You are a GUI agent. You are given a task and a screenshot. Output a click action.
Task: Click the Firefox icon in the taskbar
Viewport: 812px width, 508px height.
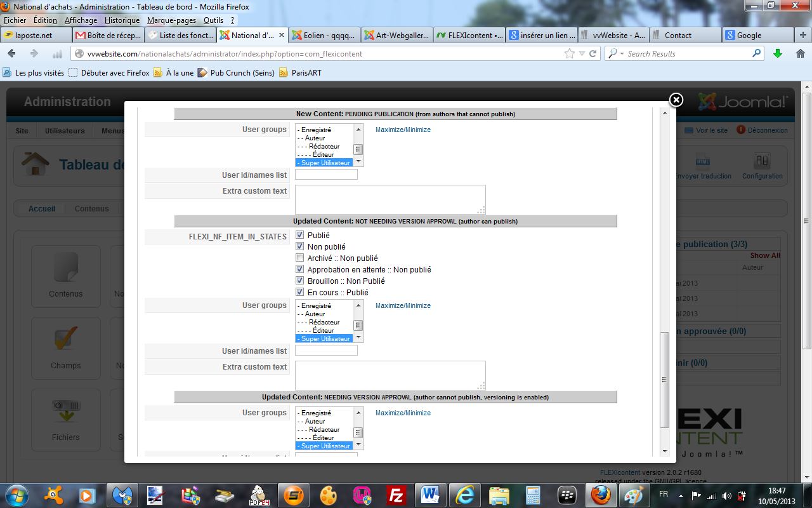pyautogui.click(x=600, y=495)
